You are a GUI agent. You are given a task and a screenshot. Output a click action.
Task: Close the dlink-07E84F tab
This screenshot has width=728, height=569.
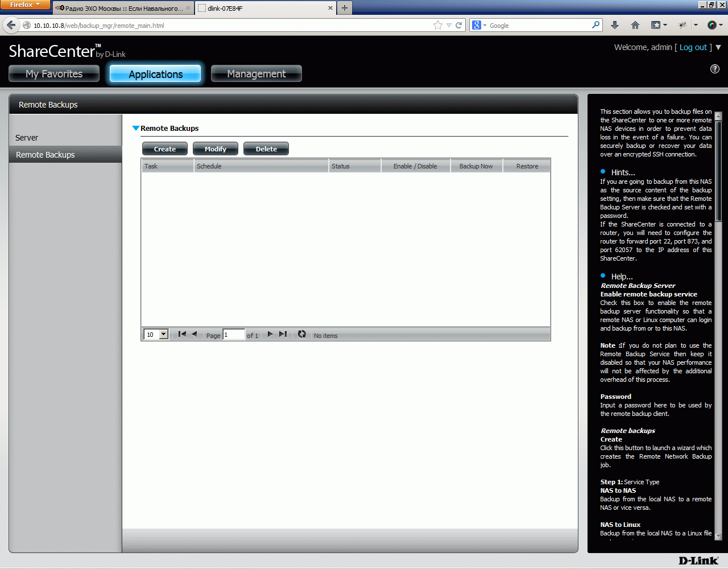330,9
